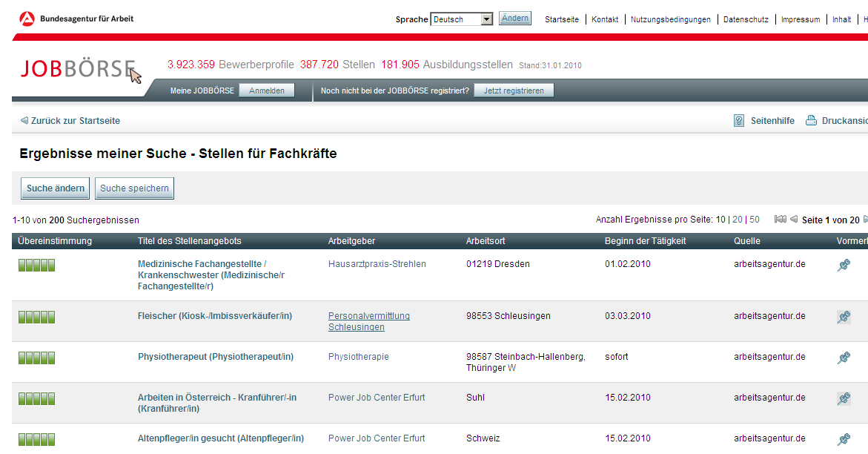Click the Ändern language button
This screenshot has width=868, height=454.
click(x=515, y=19)
